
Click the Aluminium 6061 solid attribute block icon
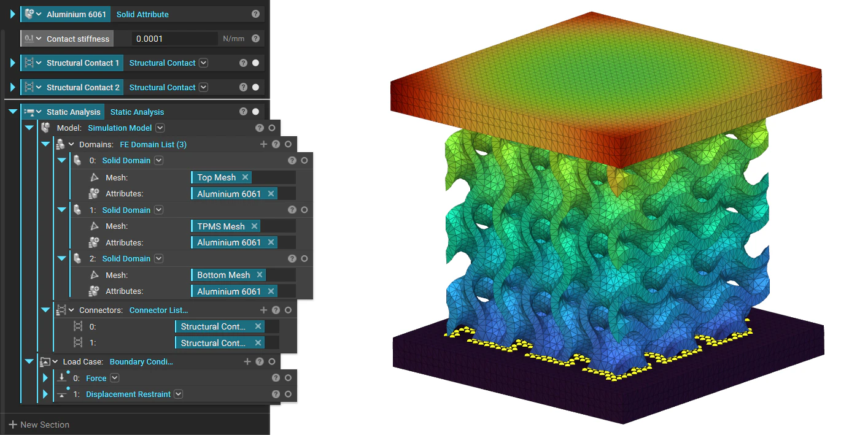(29, 14)
